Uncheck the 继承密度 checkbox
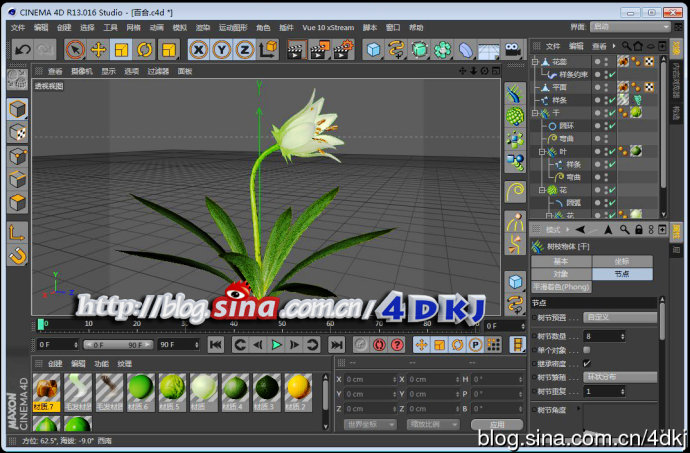This screenshot has height=453, width=690. tap(587, 363)
